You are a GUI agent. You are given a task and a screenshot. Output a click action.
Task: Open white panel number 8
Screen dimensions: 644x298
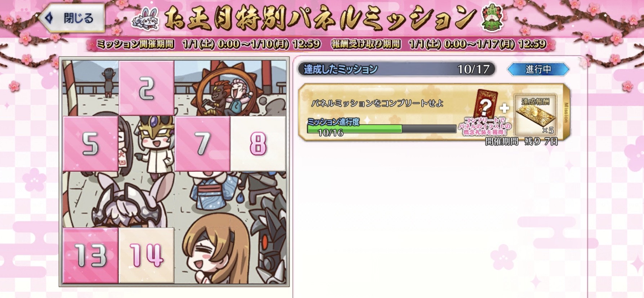click(258, 144)
